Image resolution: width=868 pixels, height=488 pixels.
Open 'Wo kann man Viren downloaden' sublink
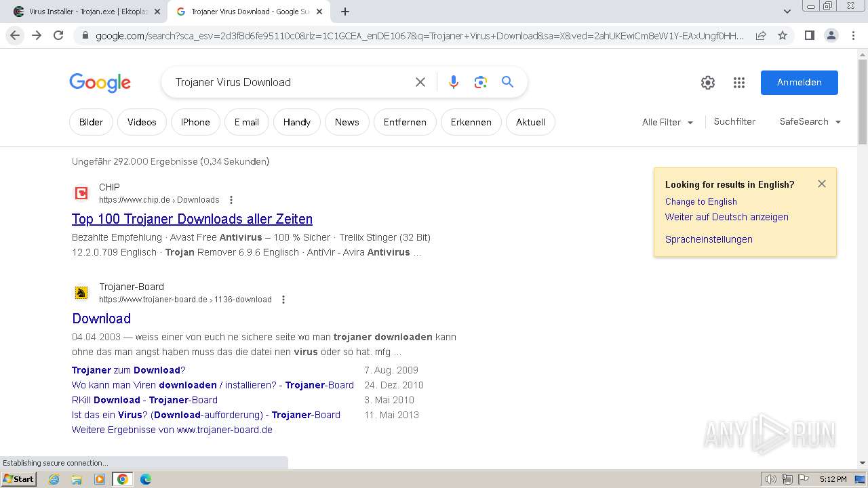(x=213, y=385)
